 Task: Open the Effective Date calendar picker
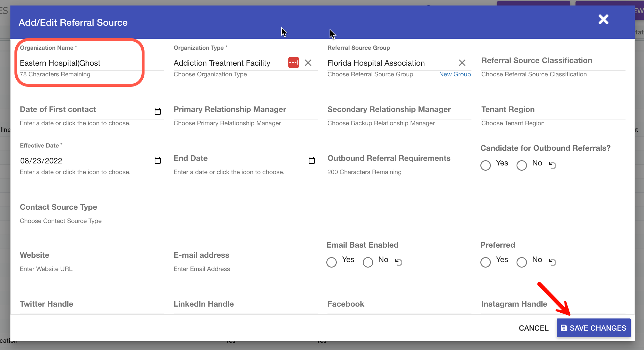click(158, 161)
